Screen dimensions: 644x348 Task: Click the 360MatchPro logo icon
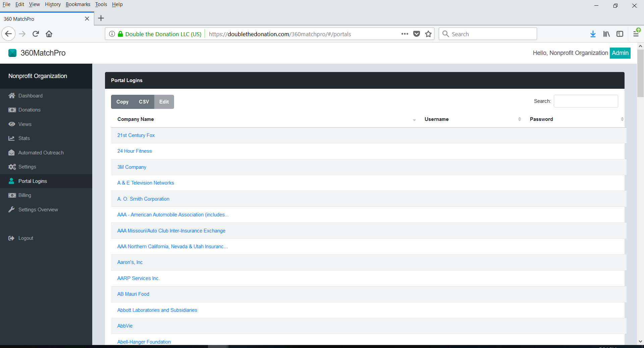(12, 53)
